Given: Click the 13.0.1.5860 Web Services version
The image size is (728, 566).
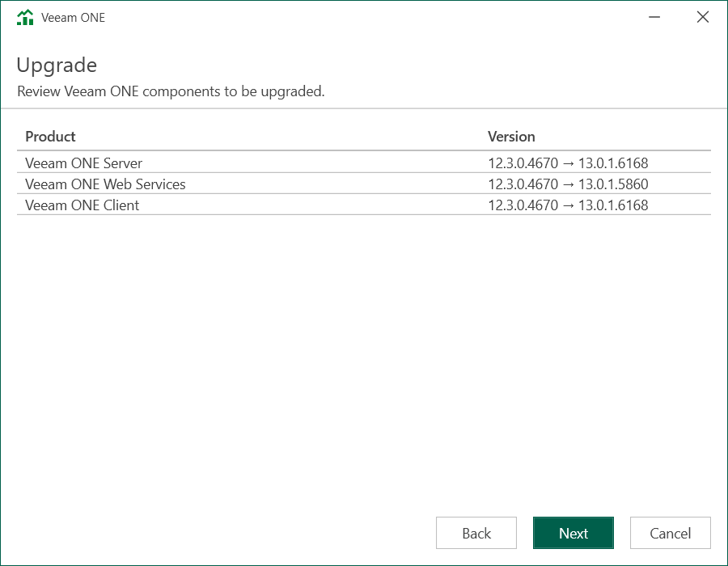Looking at the screenshot, I should pos(613,184).
